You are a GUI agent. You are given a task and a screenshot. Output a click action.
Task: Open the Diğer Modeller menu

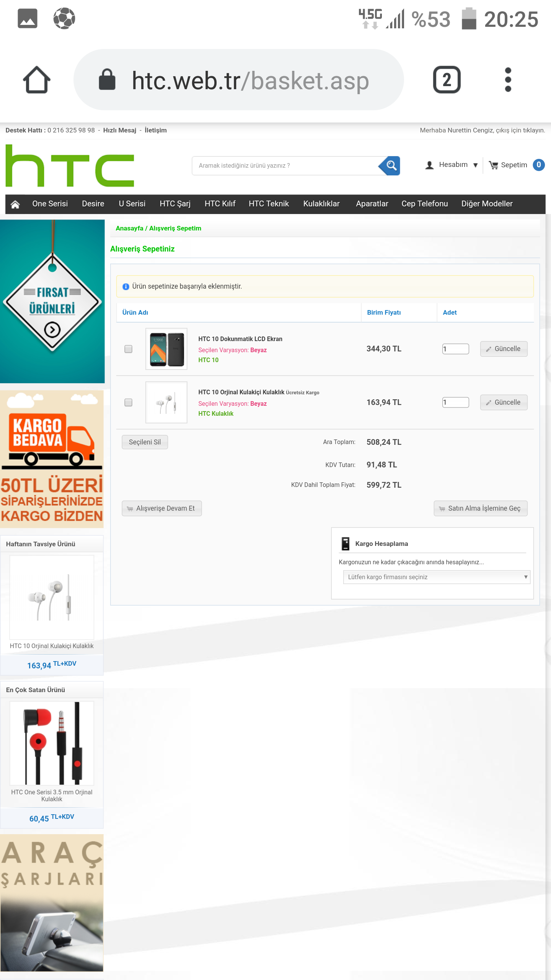487,204
